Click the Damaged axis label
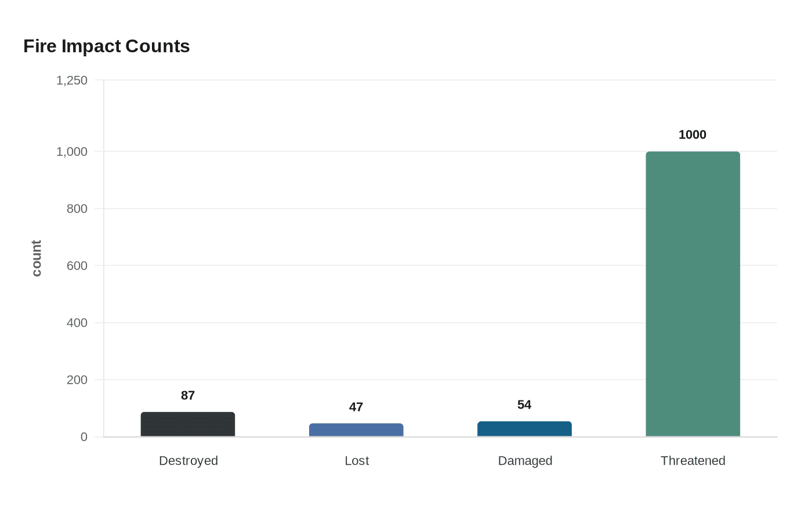 pyautogui.click(x=524, y=461)
